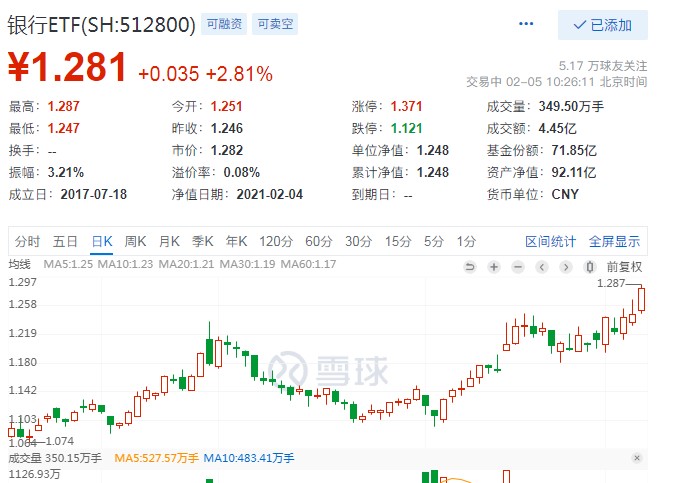Image resolution: width=679 pixels, height=483 pixels.
Task: Switch to the 30分 interval tab
Action: (358, 241)
